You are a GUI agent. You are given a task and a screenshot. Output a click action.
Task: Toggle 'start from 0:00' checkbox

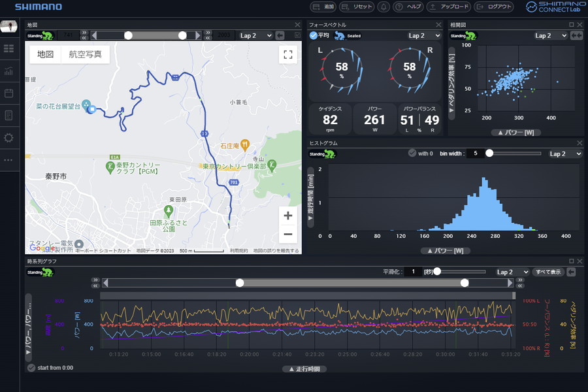[x=31, y=368]
